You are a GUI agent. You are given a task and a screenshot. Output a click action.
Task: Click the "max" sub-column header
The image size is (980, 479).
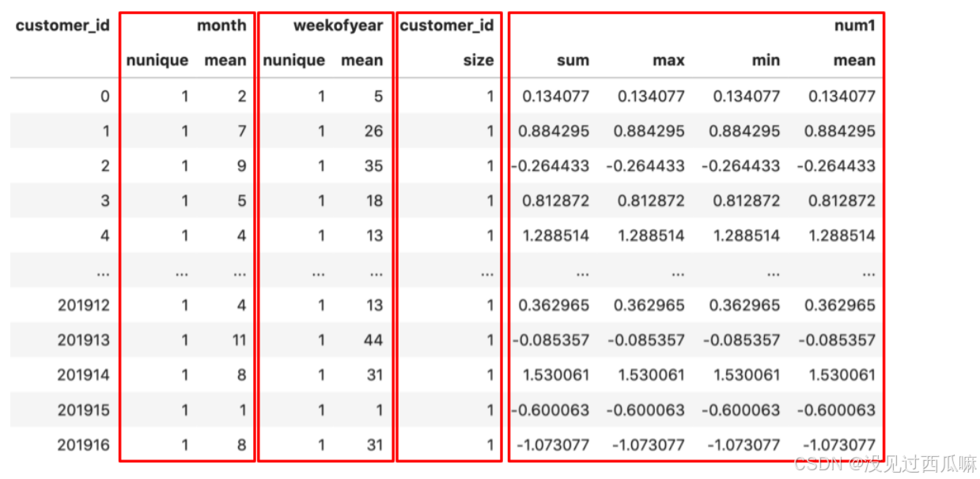pyautogui.click(x=668, y=60)
